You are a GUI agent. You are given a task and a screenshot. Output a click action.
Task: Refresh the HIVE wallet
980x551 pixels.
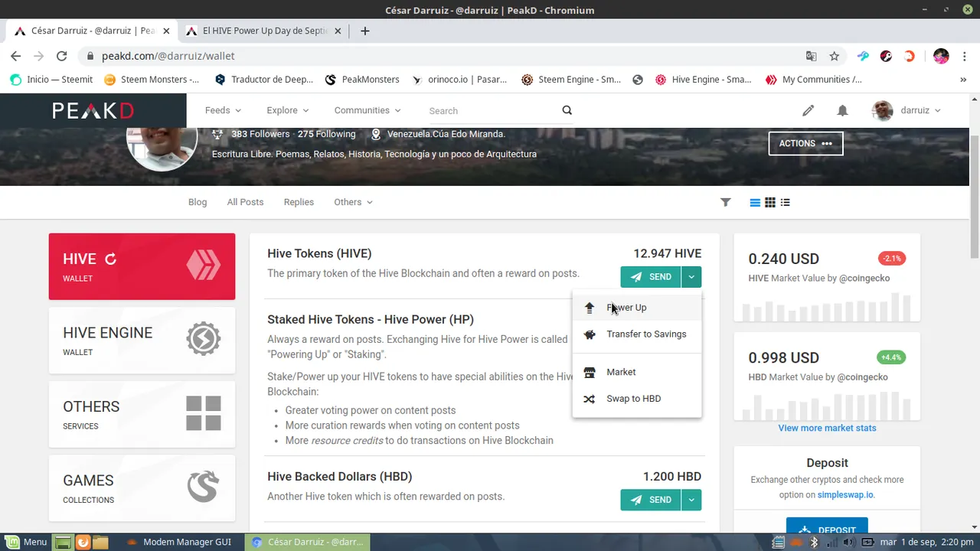pyautogui.click(x=110, y=259)
